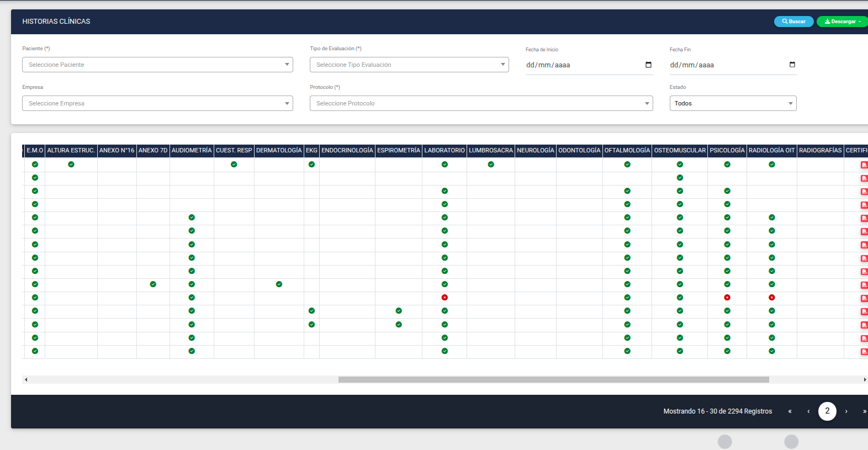Screen dimensions: 868x450
Task: Click the red X in the Laboratorio column
Action: [x=444, y=298]
